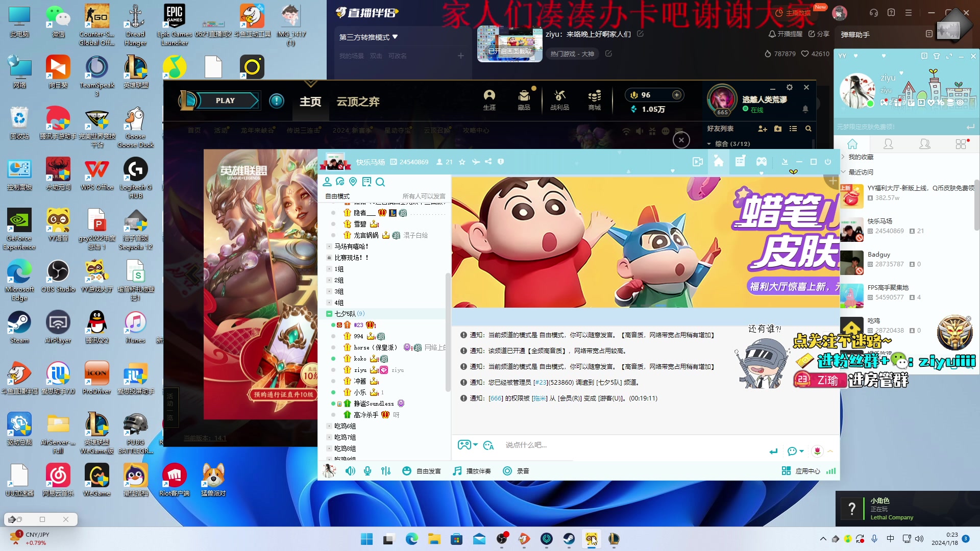Start recording with the 录音 button
Image resolution: width=980 pixels, height=551 pixels.
click(x=516, y=471)
